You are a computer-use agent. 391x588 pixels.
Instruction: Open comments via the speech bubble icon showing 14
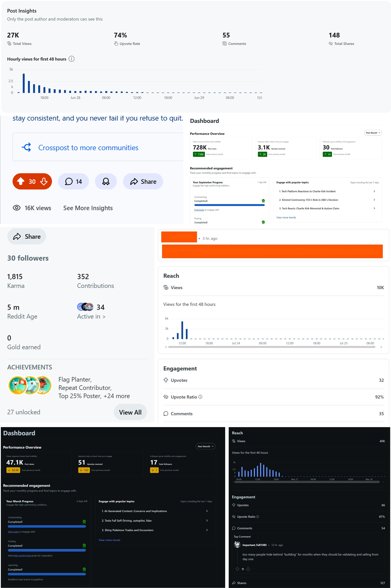[73, 181]
